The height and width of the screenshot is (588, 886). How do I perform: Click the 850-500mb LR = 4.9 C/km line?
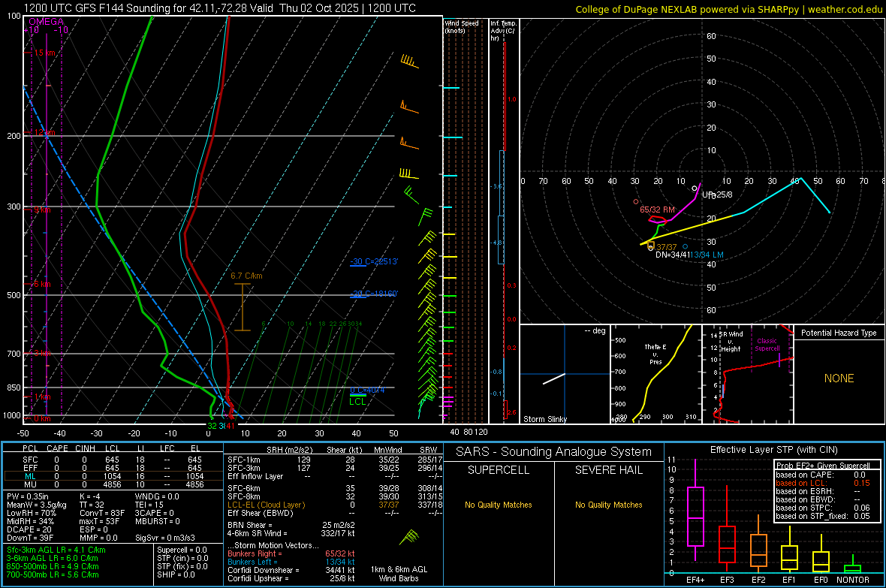[53, 566]
